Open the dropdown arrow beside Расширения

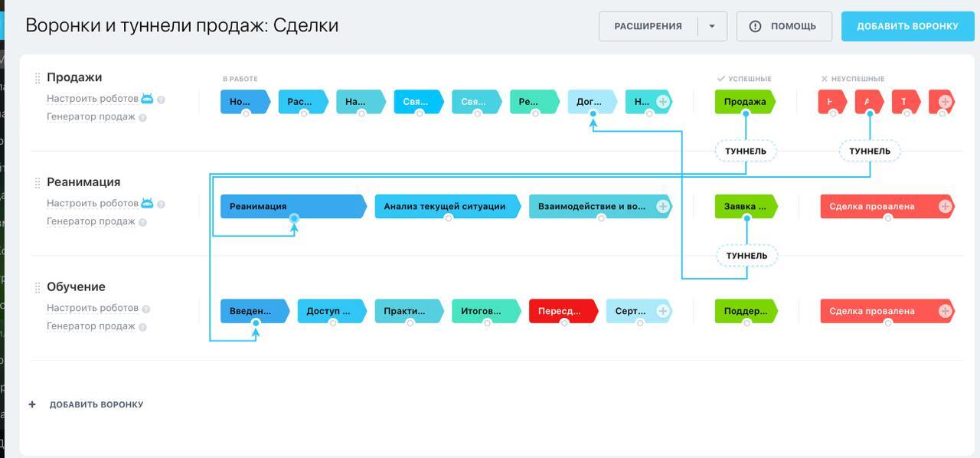(x=712, y=27)
